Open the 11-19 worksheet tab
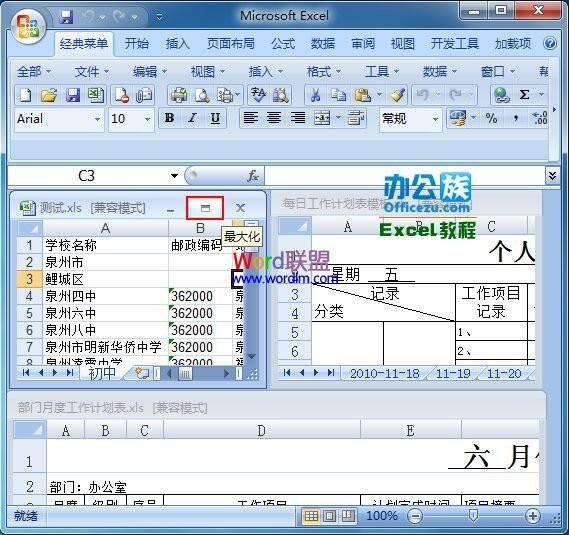The height and width of the screenshot is (535, 569). point(453,373)
